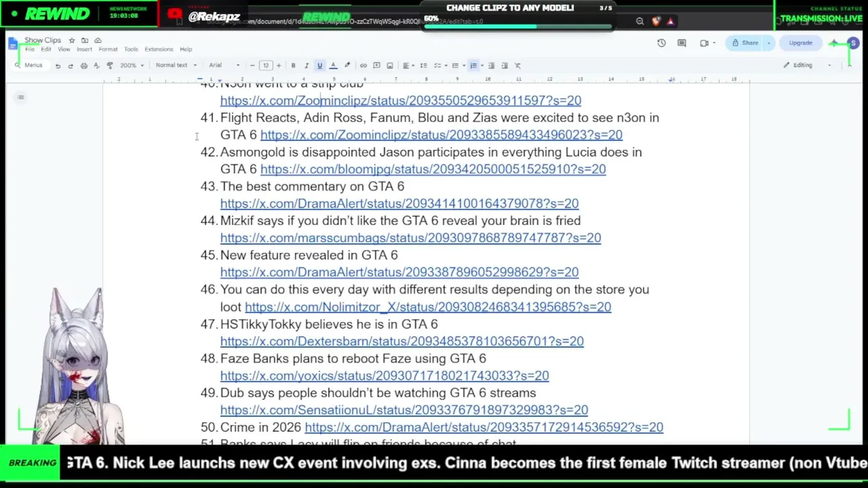The width and height of the screenshot is (868, 488).
Task: Click the add comment icon in the toolbar
Action: click(x=376, y=66)
